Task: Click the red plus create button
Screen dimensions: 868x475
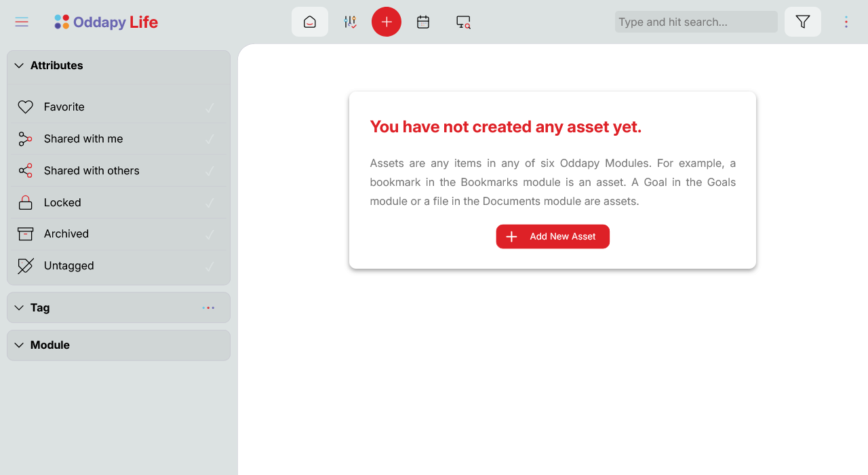Action: [387, 22]
